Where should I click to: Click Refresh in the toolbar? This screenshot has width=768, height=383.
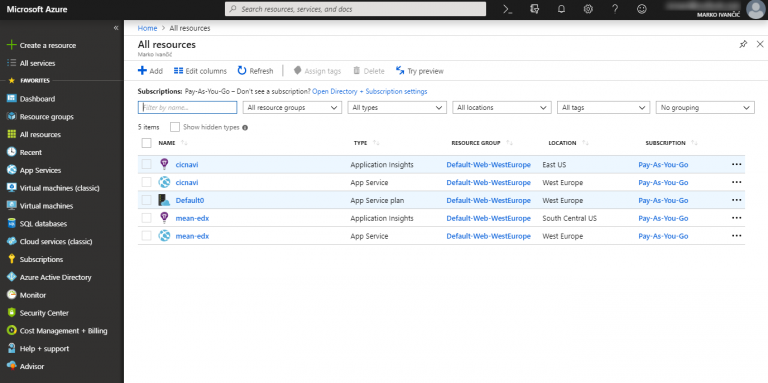point(255,71)
